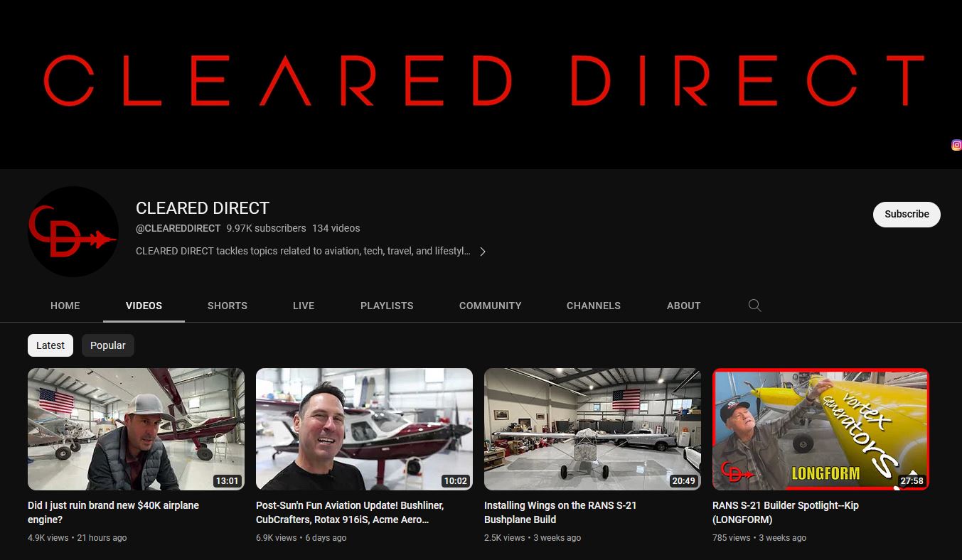Click the CLEARED DIRECT channel avatar logo

73,232
